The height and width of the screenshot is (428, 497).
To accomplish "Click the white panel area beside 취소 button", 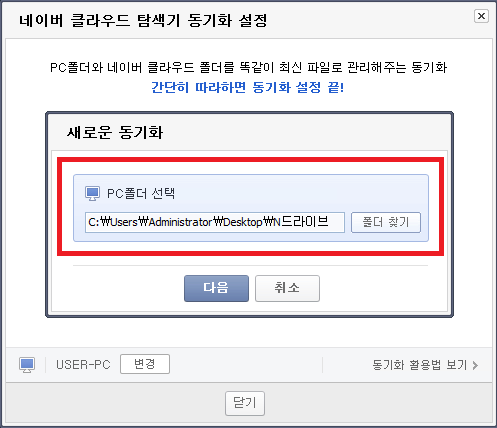I will pos(383,288).
